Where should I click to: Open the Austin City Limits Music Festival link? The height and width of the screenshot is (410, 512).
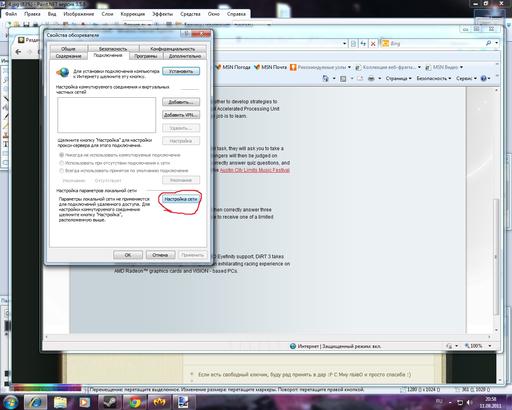[255, 170]
